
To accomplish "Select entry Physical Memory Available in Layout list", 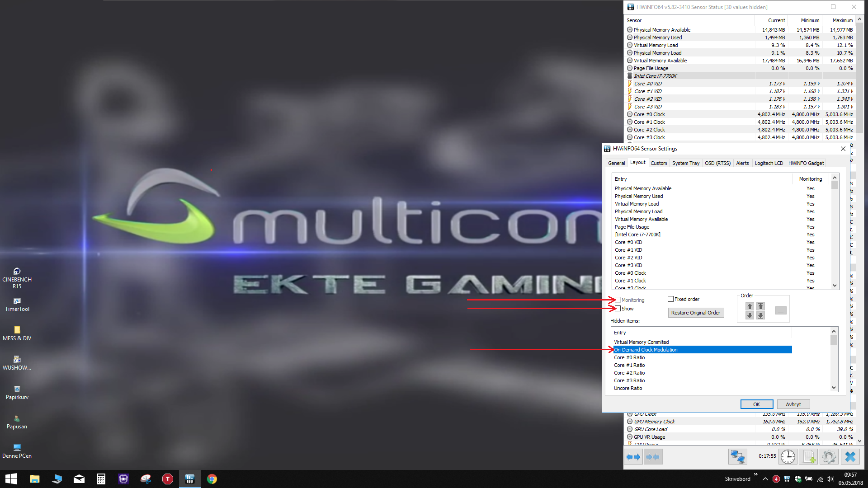I will coord(721,188).
